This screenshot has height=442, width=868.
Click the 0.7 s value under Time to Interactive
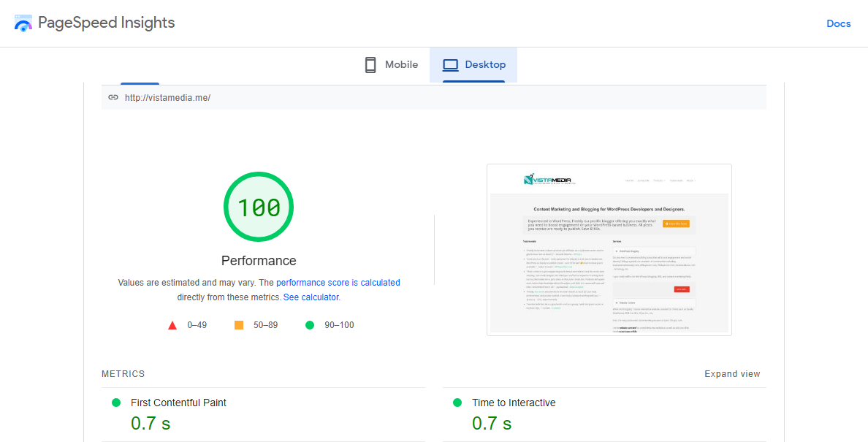click(492, 423)
